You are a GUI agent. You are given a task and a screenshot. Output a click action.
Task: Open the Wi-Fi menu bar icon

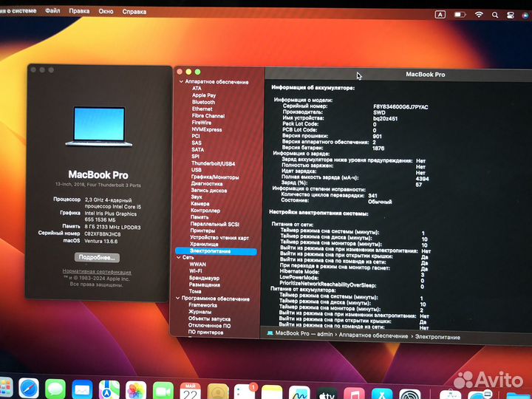479,15
